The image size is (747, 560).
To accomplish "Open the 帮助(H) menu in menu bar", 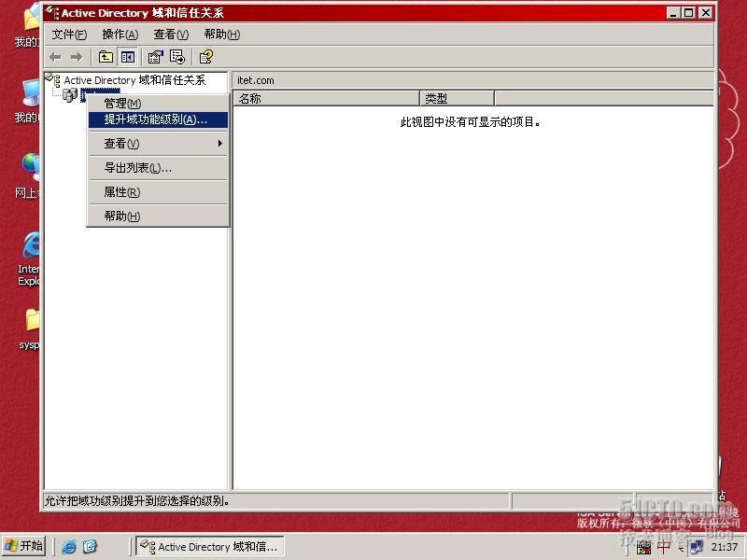I will [x=221, y=35].
